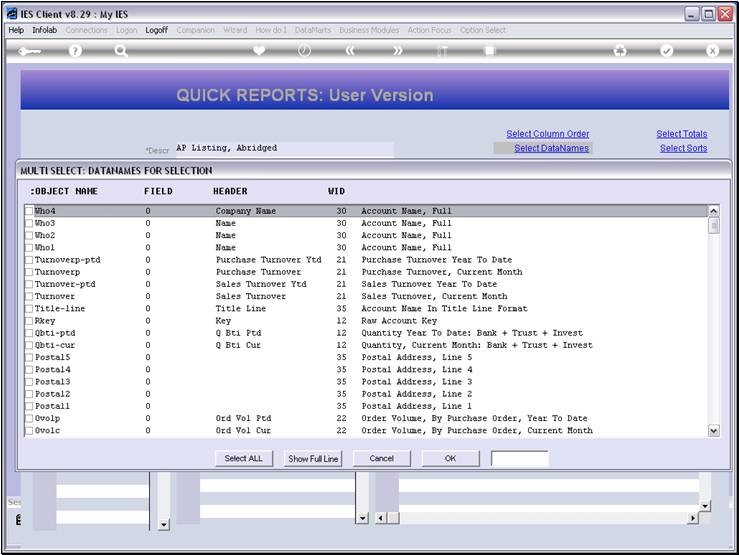Click background panel's middle down arrow
This screenshot has height=555, width=739.
click(x=362, y=518)
